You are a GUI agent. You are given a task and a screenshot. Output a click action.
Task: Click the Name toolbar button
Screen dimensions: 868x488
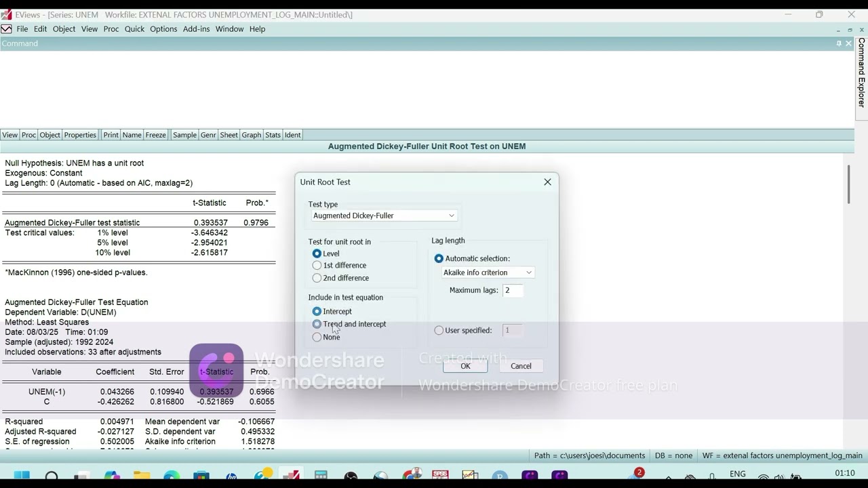pos(132,135)
